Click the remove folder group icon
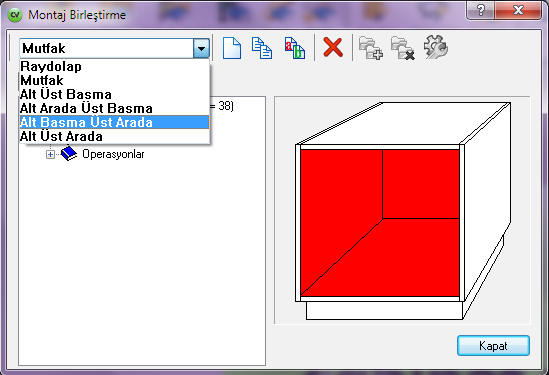549x375 pixels. pyautogui.click(x=403, y=48)
